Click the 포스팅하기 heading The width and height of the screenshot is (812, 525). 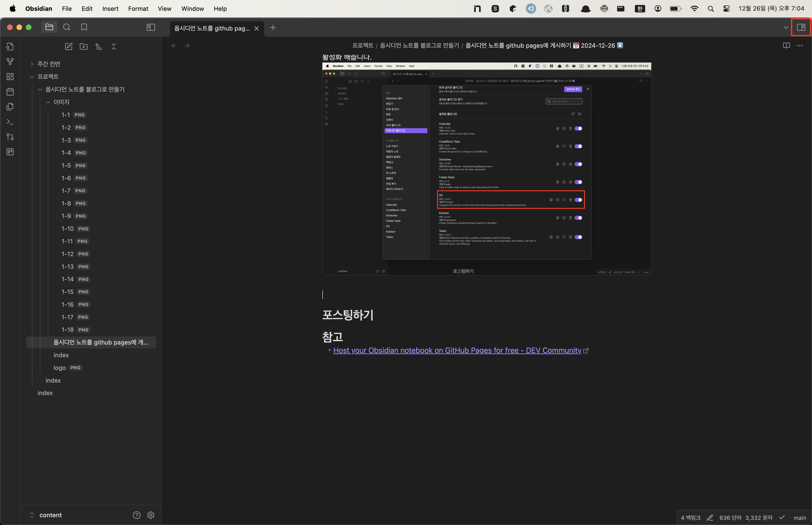coord(348,315)
